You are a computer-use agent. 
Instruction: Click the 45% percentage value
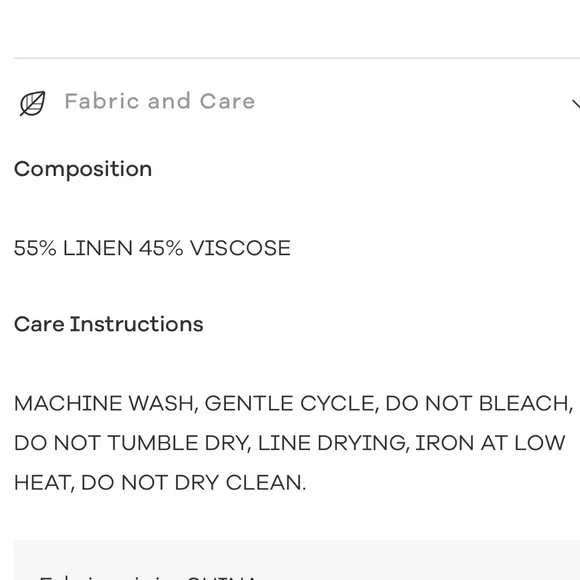(x=161, y=248)
